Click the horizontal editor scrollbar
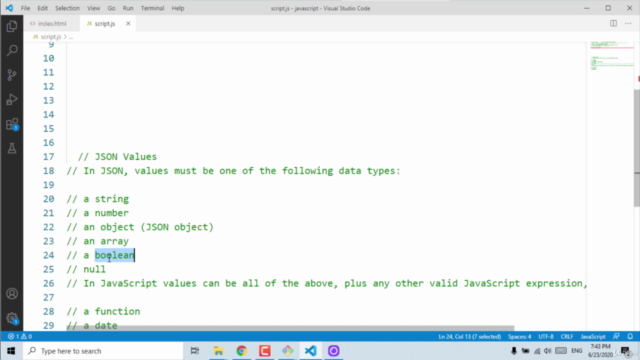640x360 pixels. pyautogui.click(x=290, y=328)
